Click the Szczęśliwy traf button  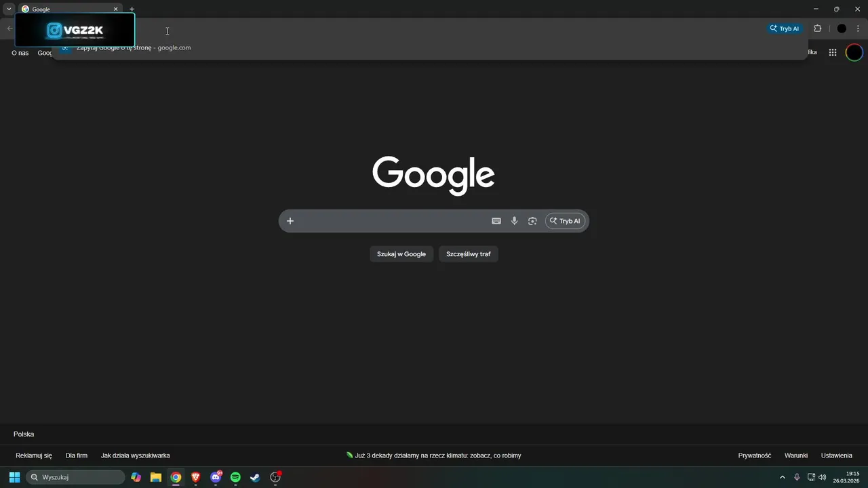[x=469, y=254]
